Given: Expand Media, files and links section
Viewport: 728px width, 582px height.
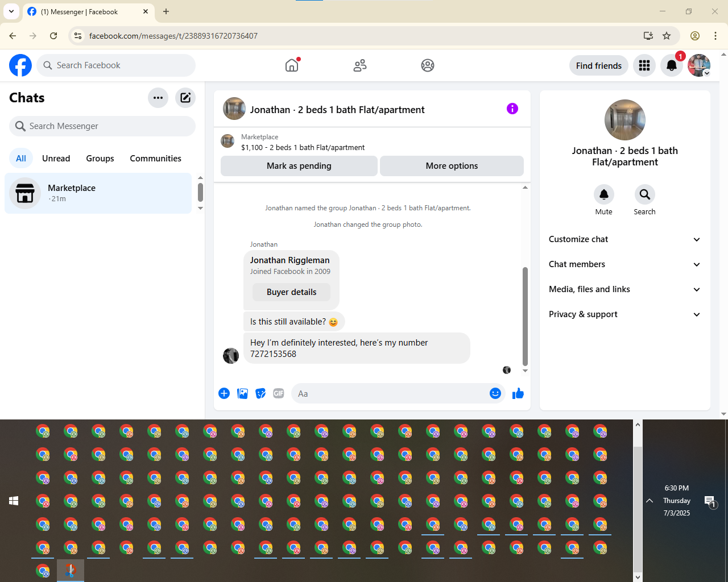Looking at the screenshot, I should (x=624, y=289).
